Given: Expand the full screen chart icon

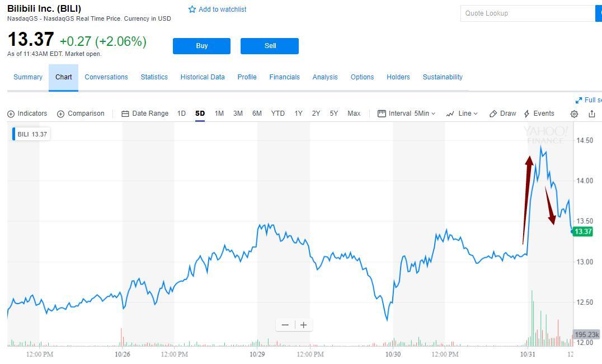Looking at the screenshot, I should (579, 100).
